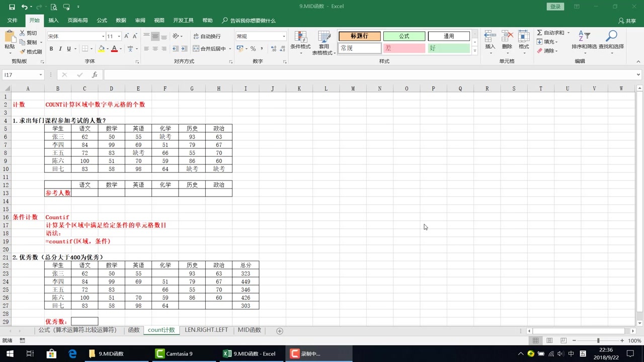The width and height of the screenshot is (644, 362).
Task: Apply comma style number format
Action: click(262, 49)
